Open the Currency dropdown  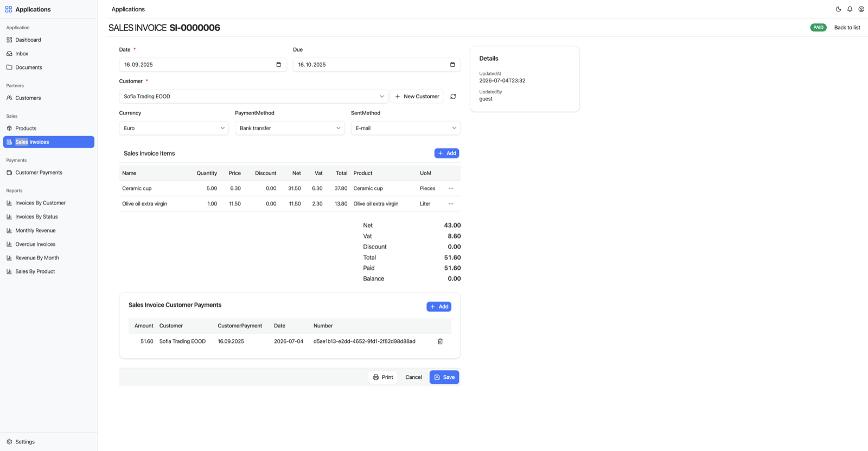[x=174, y=128]
